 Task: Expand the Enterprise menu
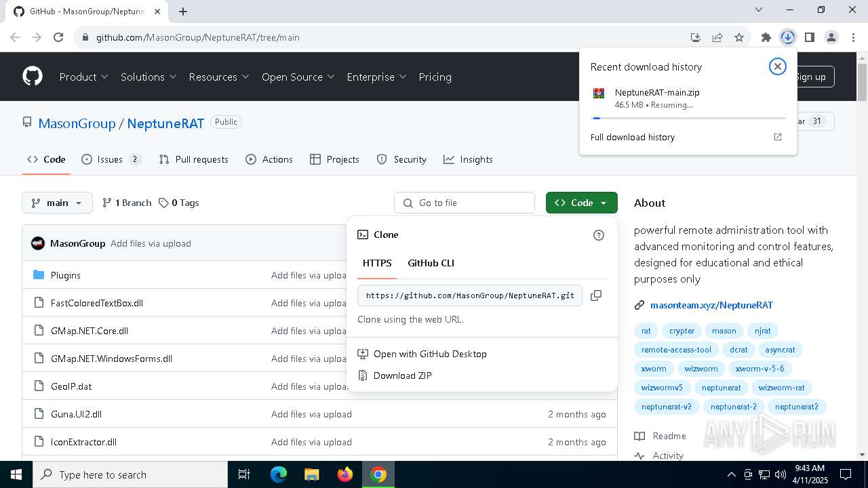pos(376,77)
